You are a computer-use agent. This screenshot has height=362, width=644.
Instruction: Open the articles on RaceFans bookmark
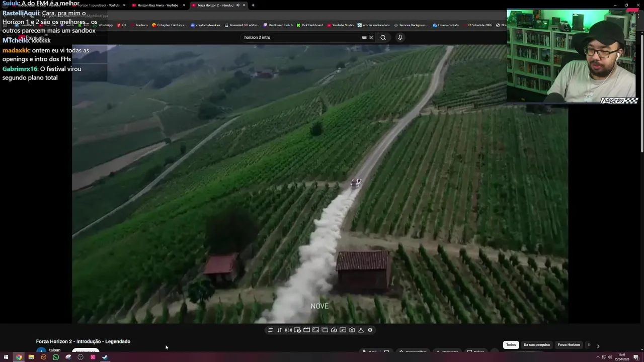374,25
